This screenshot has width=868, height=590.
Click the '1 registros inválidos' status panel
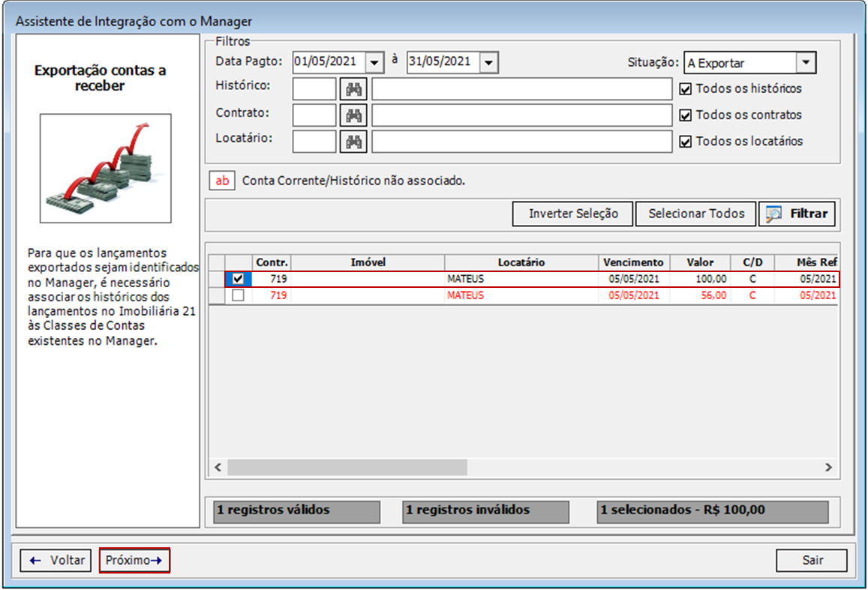click(485, 511)
